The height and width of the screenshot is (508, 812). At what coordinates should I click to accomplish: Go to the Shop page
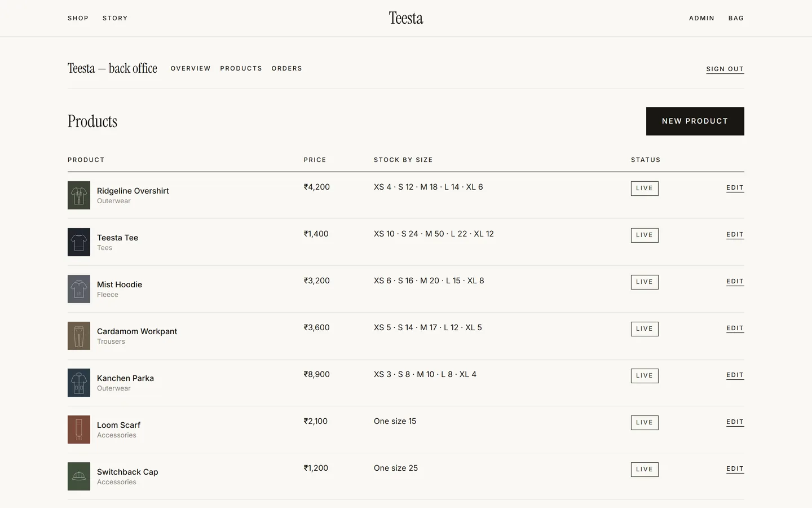(78, 18)
